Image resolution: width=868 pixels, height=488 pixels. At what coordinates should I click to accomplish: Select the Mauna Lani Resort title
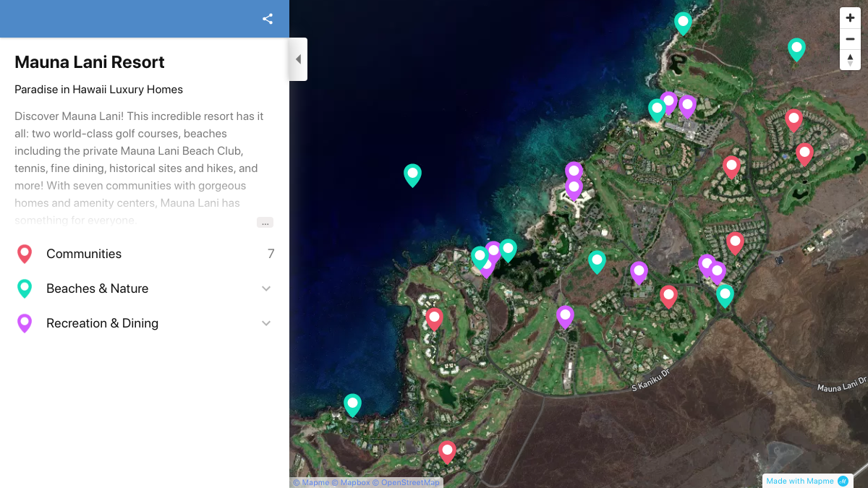click(89, 62)
